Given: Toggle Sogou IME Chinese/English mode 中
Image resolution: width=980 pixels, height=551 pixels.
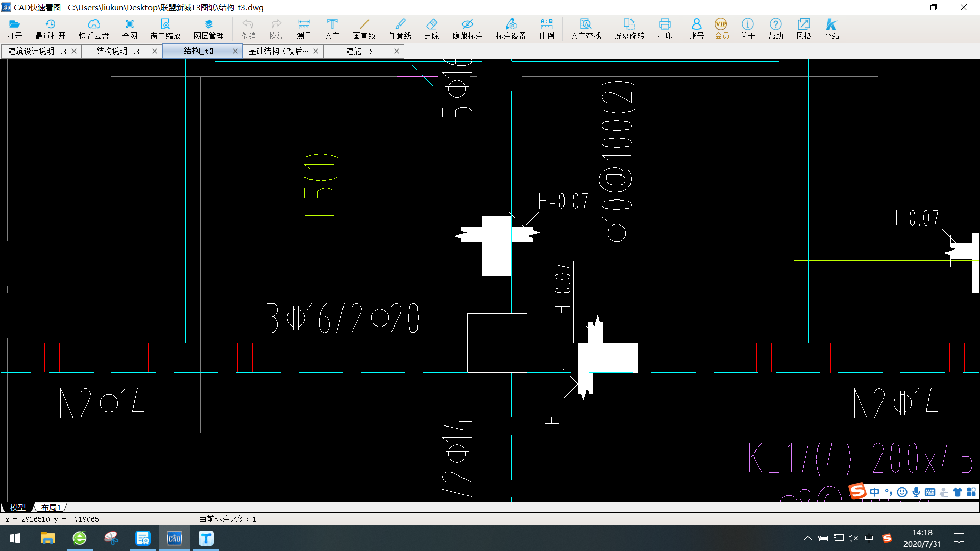Looking at the screenshot, I should click(x=875, y=492).
